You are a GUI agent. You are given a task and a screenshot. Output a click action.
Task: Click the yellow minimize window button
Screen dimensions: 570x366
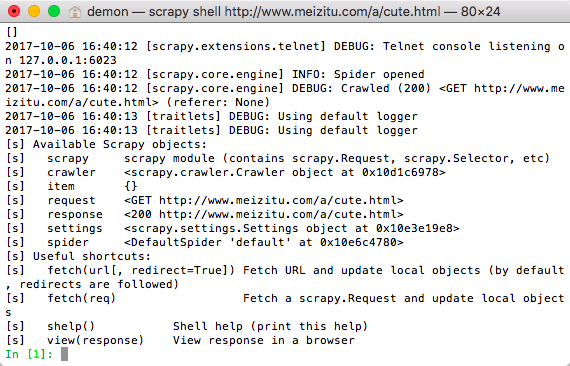point(34,11)
